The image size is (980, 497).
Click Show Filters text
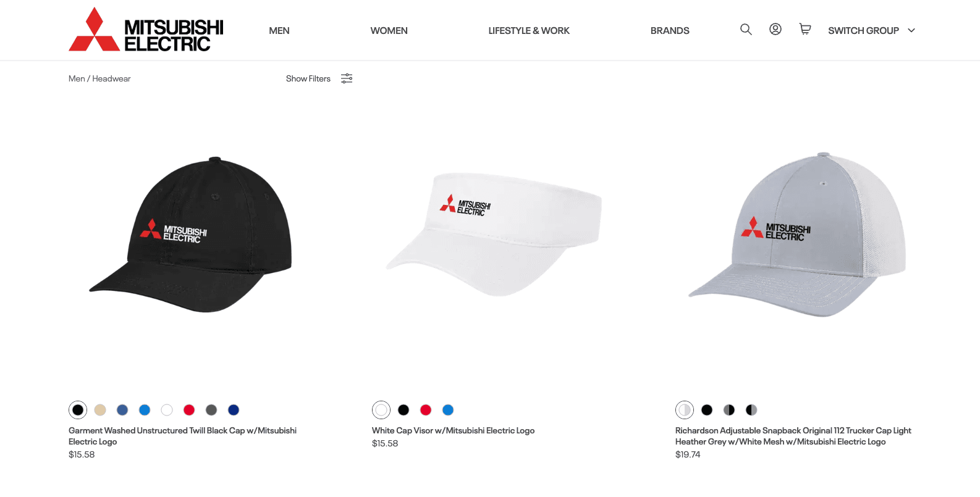(308, 78)
